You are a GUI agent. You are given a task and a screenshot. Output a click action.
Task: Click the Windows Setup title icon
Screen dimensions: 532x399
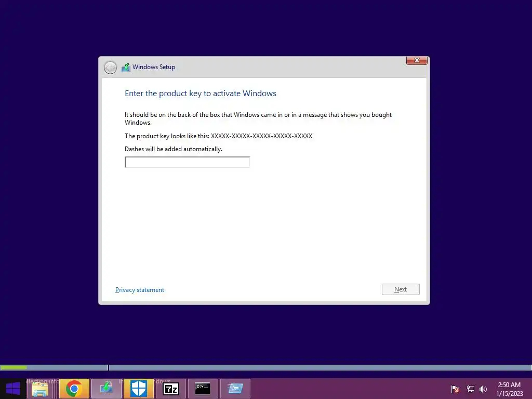[126, 68]
